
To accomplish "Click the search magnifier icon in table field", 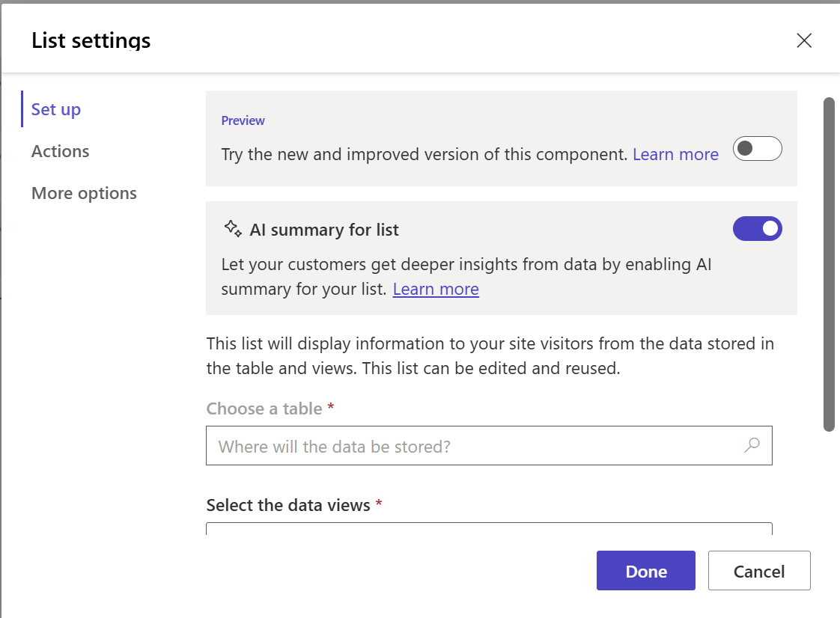I will tap(752, 446).
